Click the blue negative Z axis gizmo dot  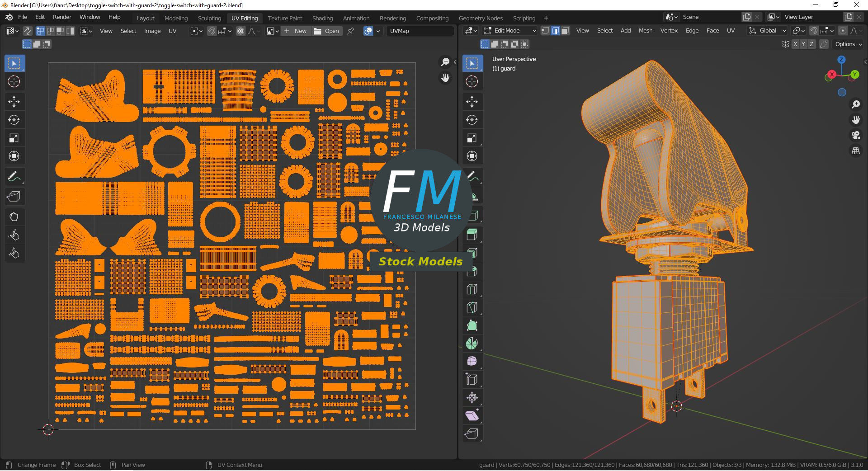(842, 92)
